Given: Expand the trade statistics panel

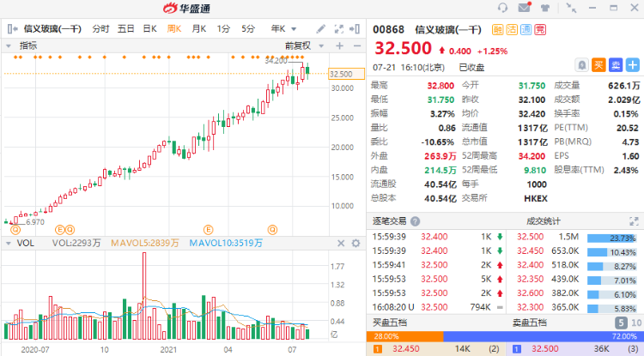Looking at the screenshot, I should coord(634,221).
